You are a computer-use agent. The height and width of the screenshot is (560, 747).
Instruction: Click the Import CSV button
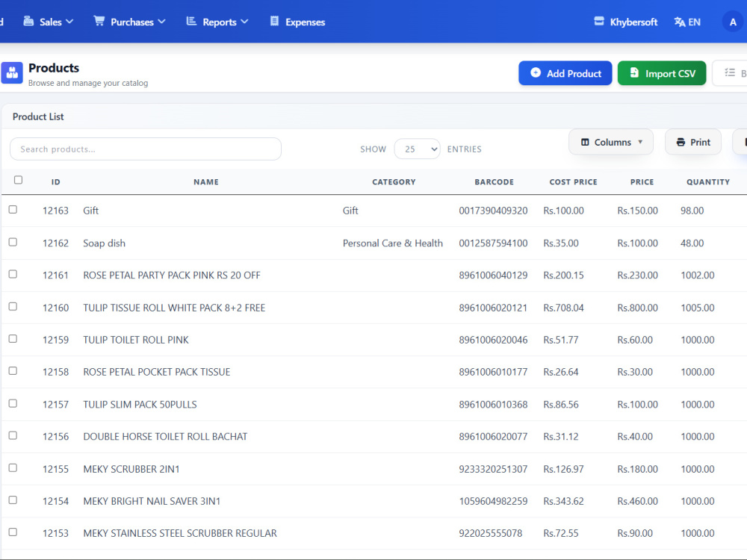662,73
